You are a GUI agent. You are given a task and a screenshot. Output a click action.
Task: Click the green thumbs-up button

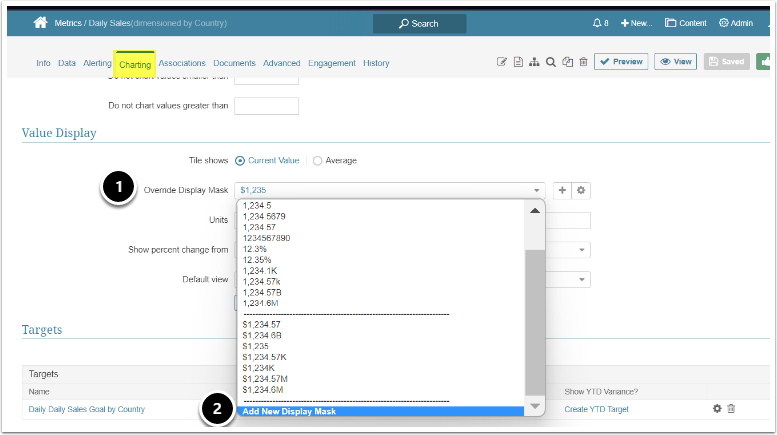[763, 61]
